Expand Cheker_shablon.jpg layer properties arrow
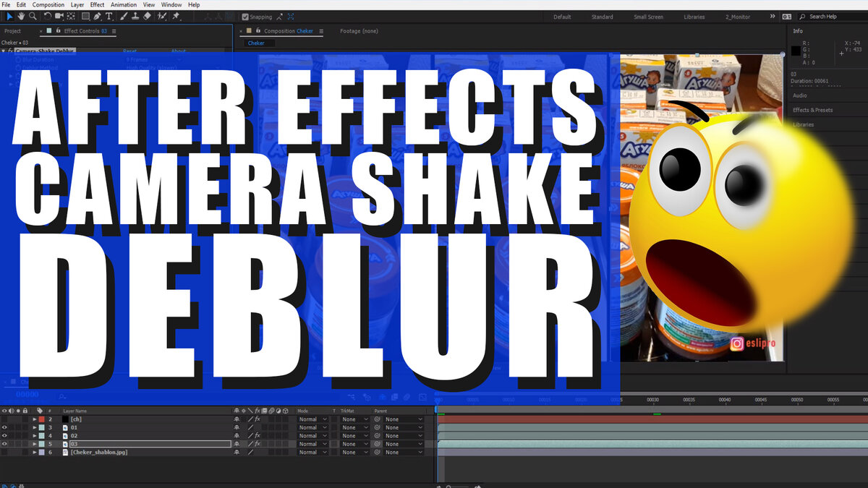This screenshot has height=488, width=868. (x=34, y=452)
